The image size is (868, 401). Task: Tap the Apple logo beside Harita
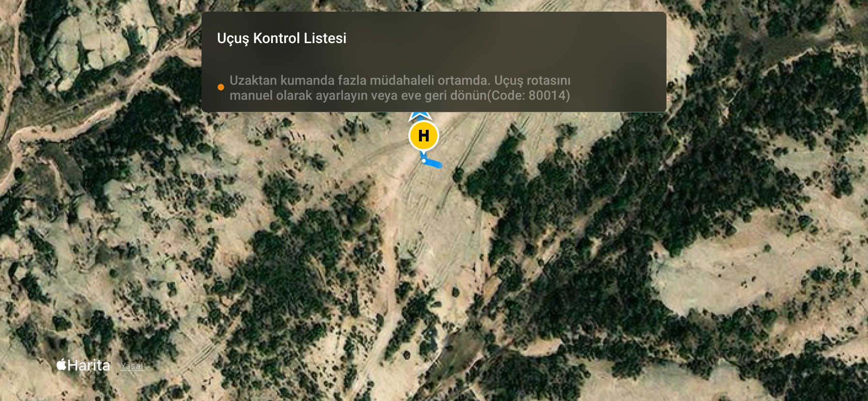click(62, 364)
